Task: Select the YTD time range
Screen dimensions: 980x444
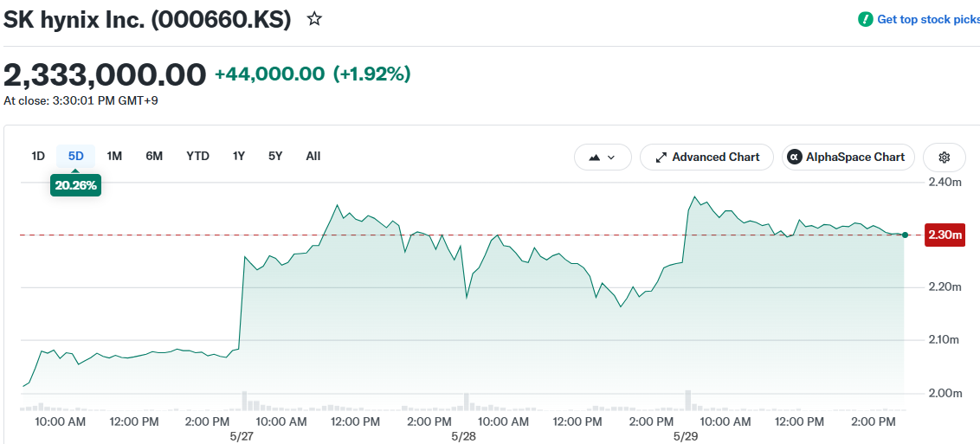Action: (197, 156)
